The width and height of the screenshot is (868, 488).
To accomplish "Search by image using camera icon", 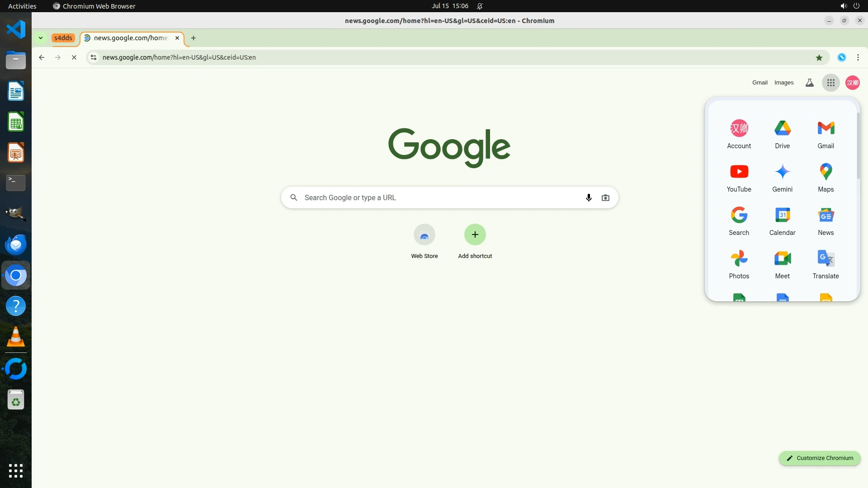I will pos(605,197).
